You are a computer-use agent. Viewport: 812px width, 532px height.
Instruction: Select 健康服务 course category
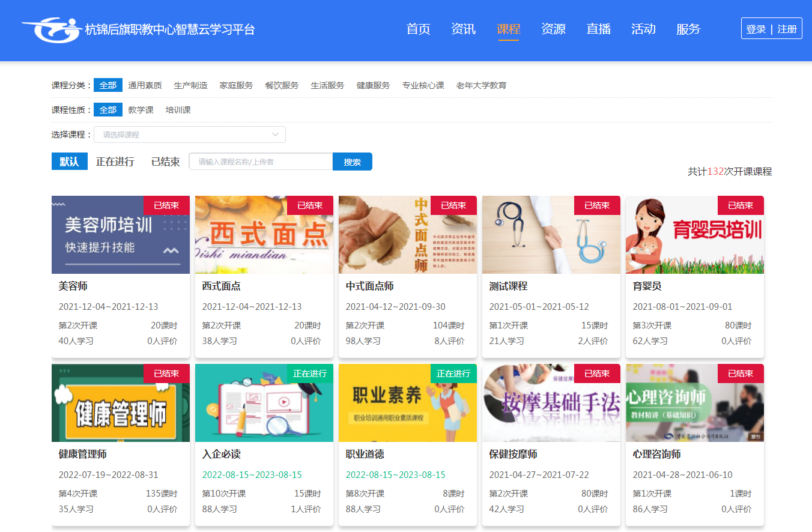373,85
